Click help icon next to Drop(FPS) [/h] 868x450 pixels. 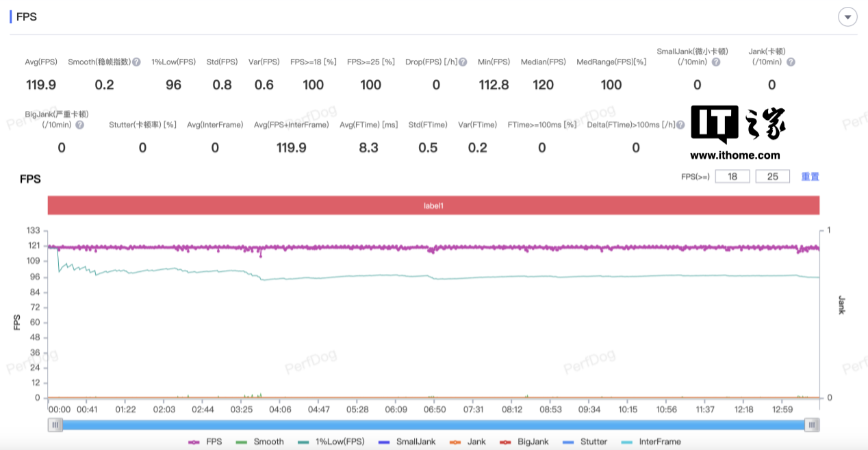point(463,62)
